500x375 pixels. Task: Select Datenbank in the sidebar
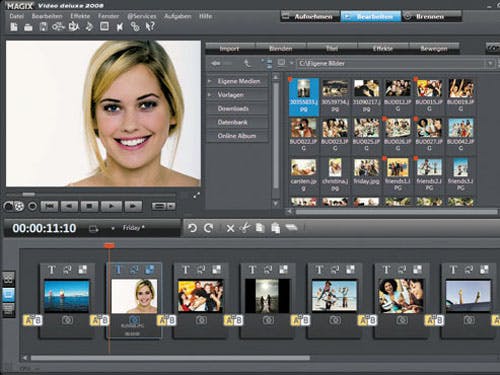pyautogui.click(x=237, y=122)
